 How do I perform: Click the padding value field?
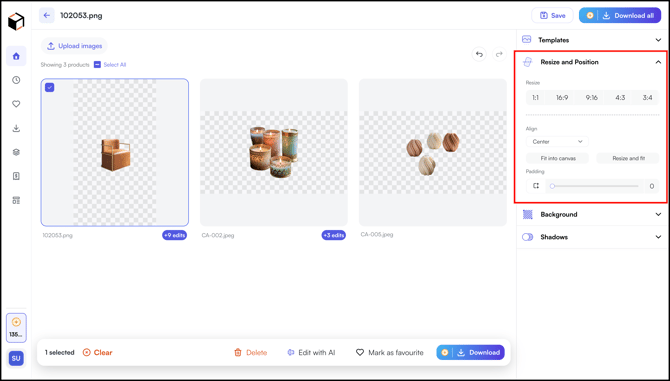(x=652, y=186)
